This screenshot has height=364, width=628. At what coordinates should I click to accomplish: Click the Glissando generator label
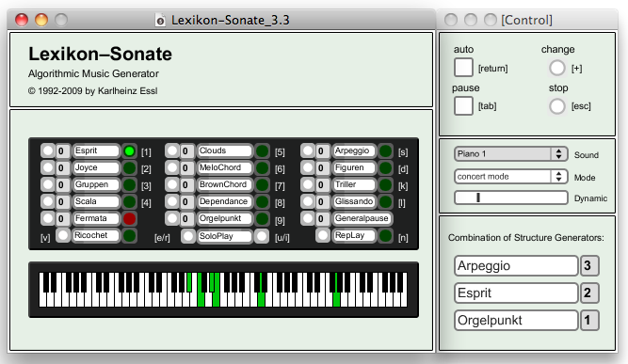354,201
